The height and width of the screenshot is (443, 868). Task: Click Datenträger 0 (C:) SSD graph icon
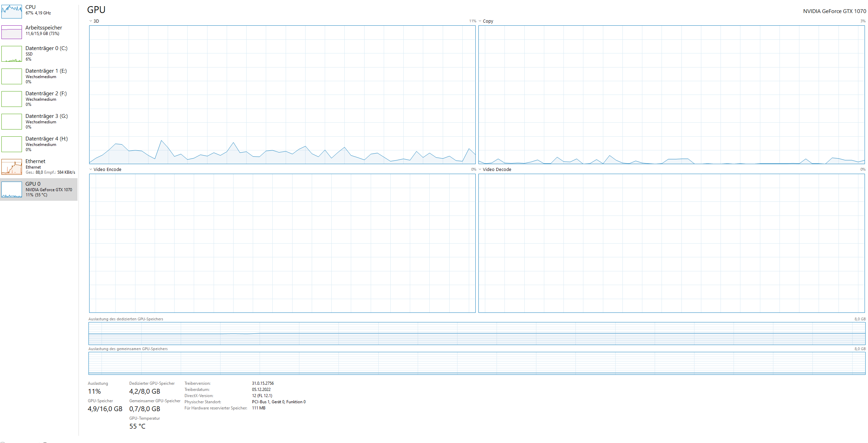click(x=12, y=54)
